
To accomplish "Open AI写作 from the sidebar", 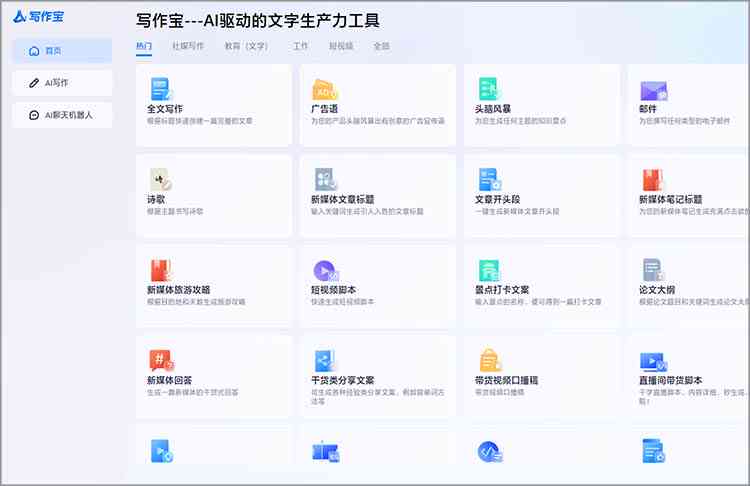I will (62, 83).
